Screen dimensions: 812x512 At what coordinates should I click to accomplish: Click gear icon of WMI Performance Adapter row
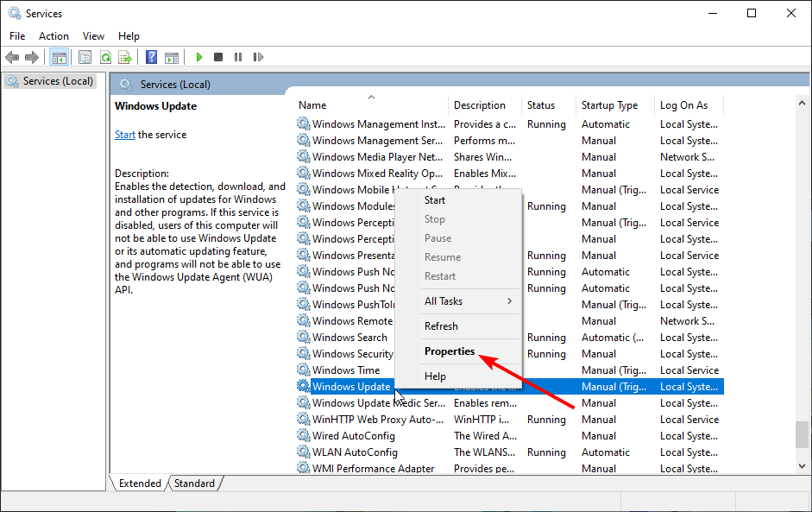pos(303,467)
